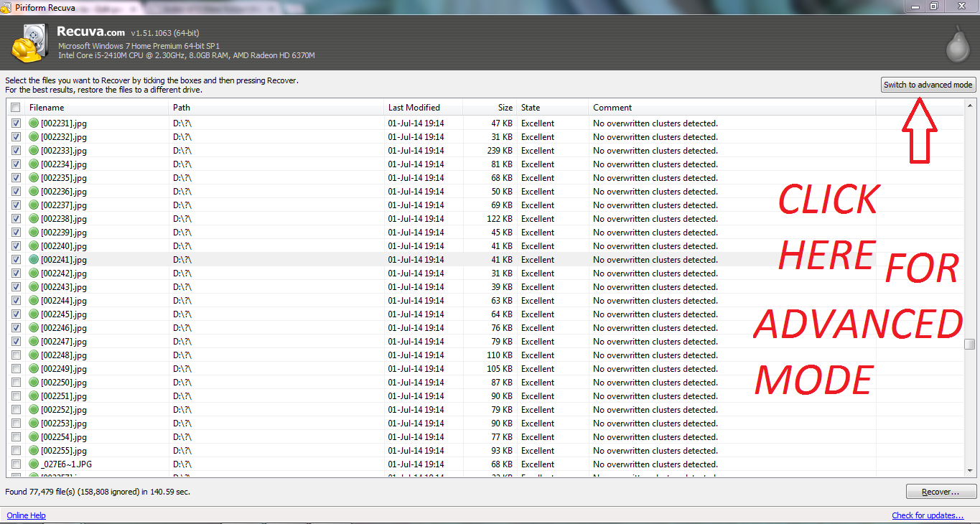Click green status dot for [002248].jpg

tap(34, 355)
